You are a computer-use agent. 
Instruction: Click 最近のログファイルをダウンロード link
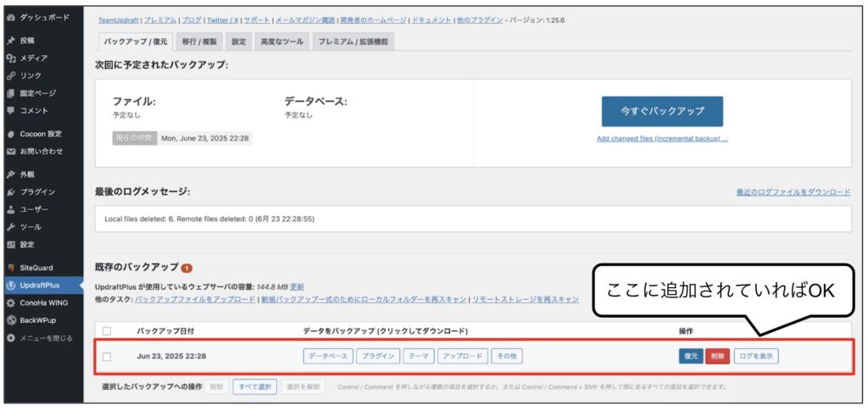pyautogui.click(x=793, y=192)
